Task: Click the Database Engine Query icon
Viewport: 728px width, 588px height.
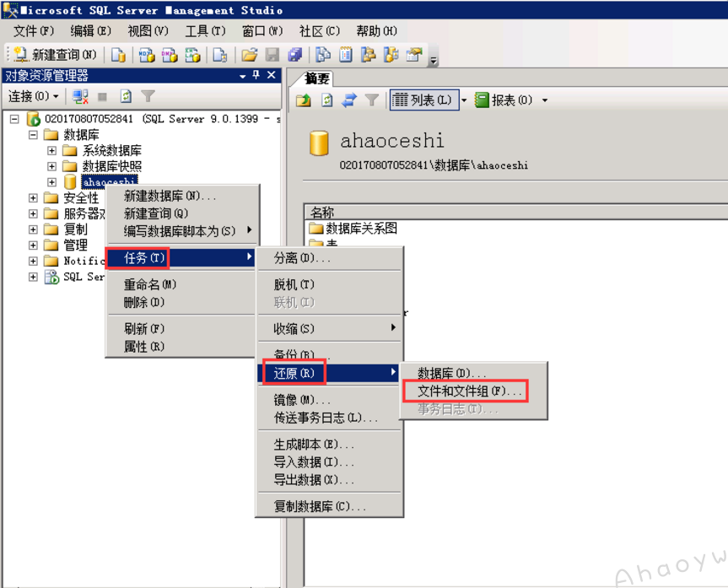Action: [x=118, y=55]
